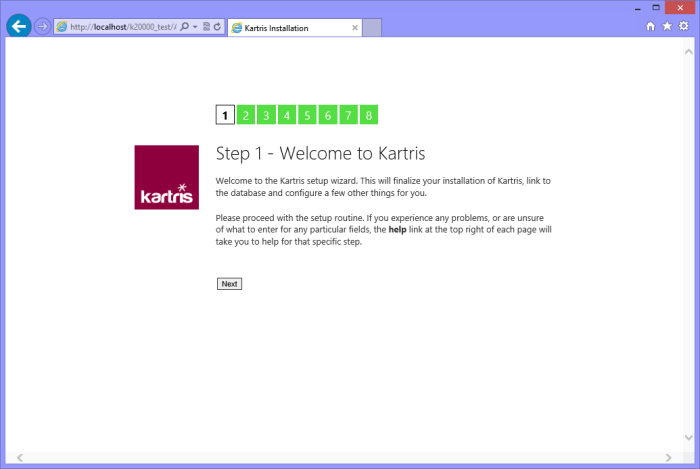
Task: Click the vertical scrollbar up arrow
Action: coord(688,52)
